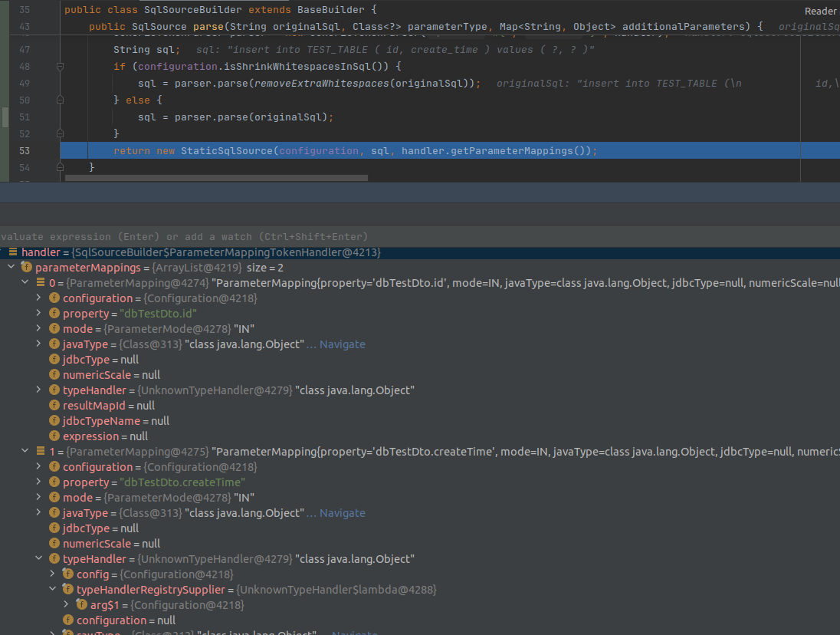Click mode field icon inside ParameterMapping@4275
This screenshot has height=635, width=840.
pyautogui.click(x=54, y=497)
